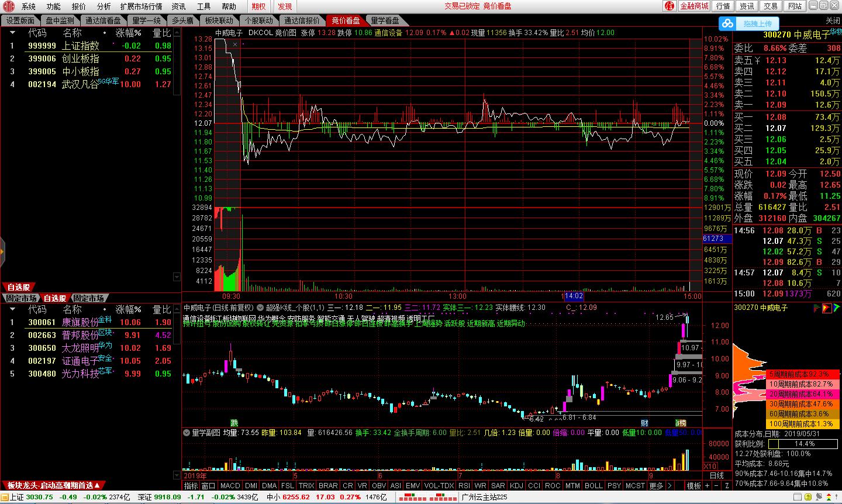This screenshot has height=504, width=842.
Task: Click scroll-up arrow of upper watchlist
Action: coord(177,32)
